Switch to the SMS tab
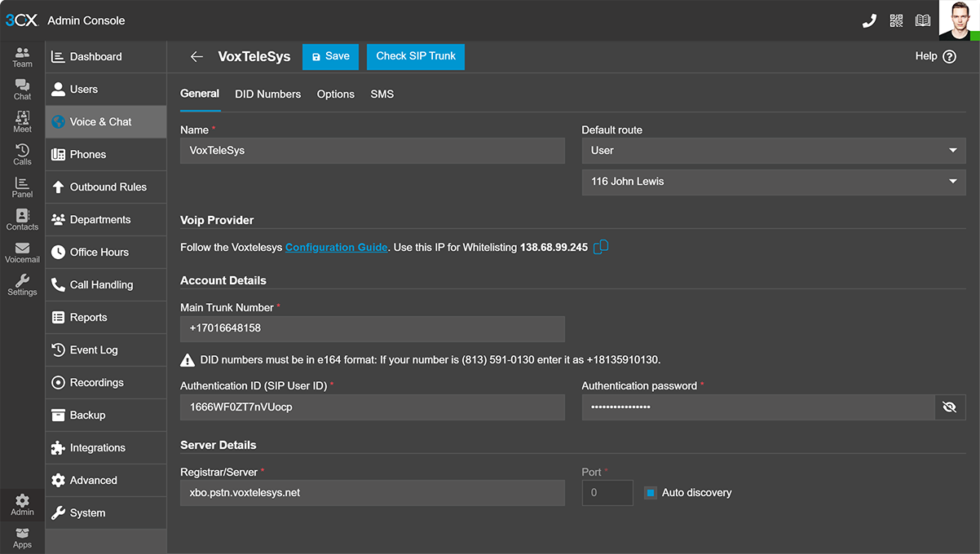This screenshot has width=980, height=554. (382, 95)
